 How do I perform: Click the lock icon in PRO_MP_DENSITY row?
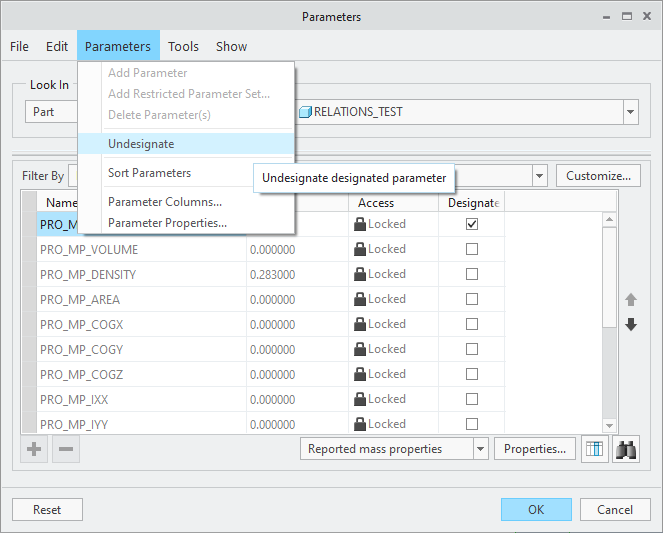click(360, 274)
